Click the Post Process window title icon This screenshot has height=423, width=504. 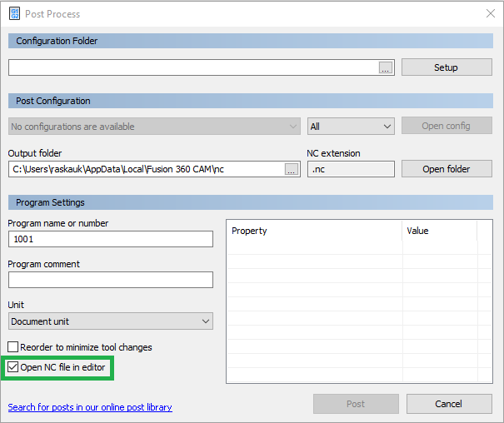pyautogui.click(x=15, y=13)
